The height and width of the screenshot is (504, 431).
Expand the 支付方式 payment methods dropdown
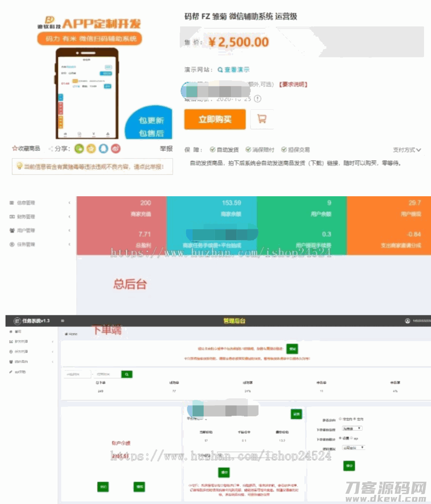[407, 150]
